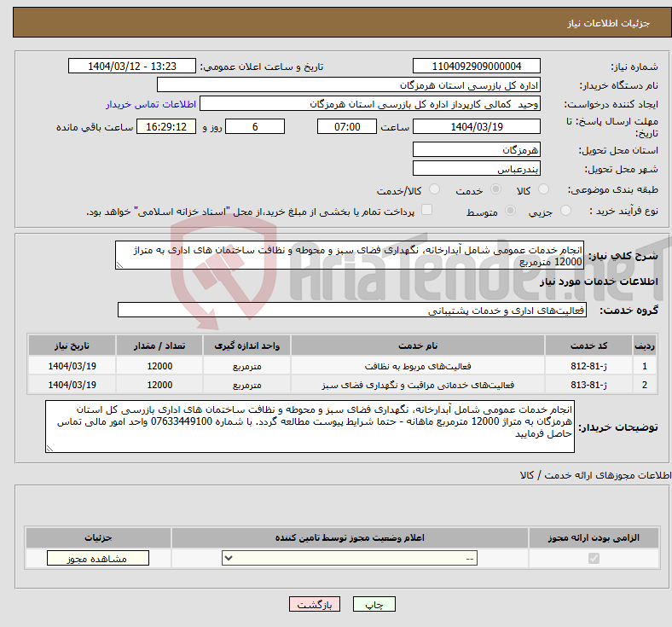Image resolution: width=672 pixels, height=627 pixels.
Task: Click the اعلام وضعیت مجوز column header
Action: coord(350,537)
